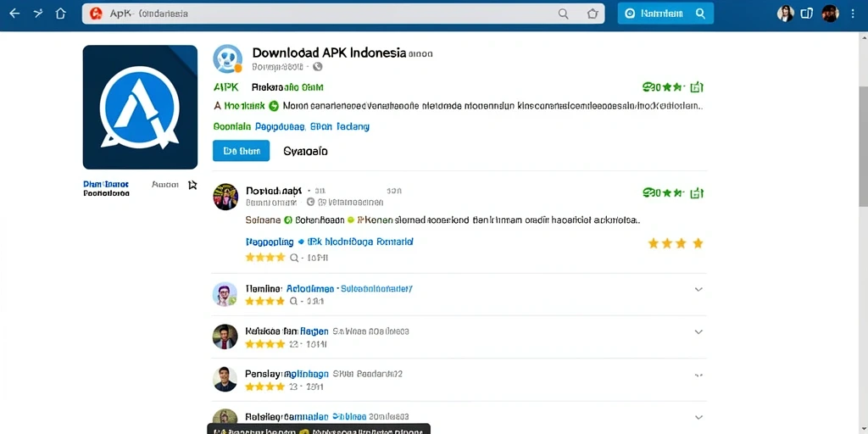Click the circle icon on the blue toolbar button
The width and height of the screenshot is (868, 434).
(x=629, y=14)
